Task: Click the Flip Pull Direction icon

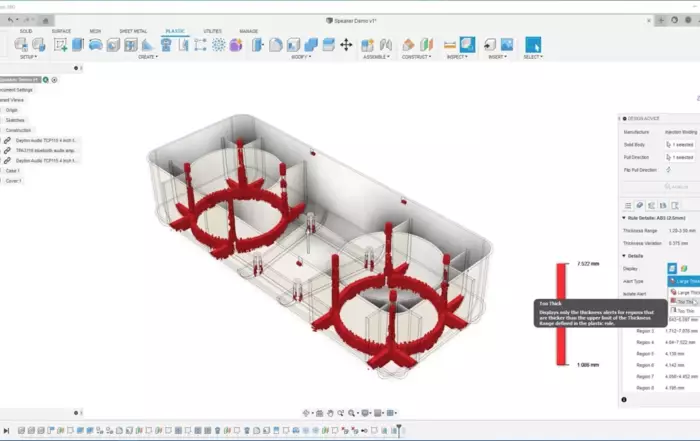Action: coord(668,170)
